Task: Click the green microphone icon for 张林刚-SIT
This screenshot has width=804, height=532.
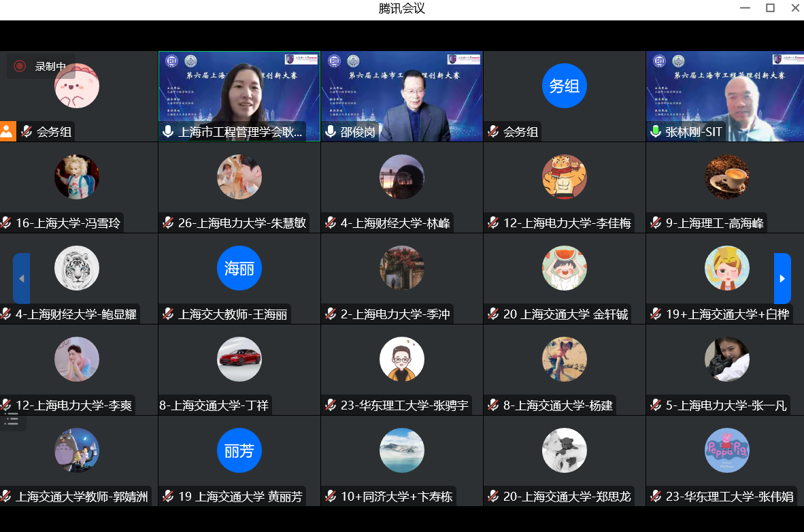Action: click(656, 131)
